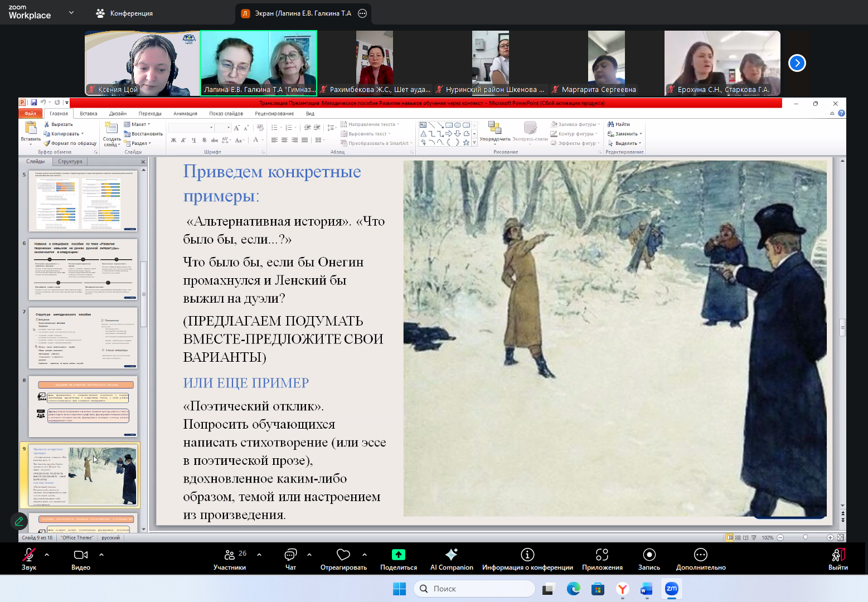
Task: Expand video options arrow next to Video
Action: (x=101, y=555)
